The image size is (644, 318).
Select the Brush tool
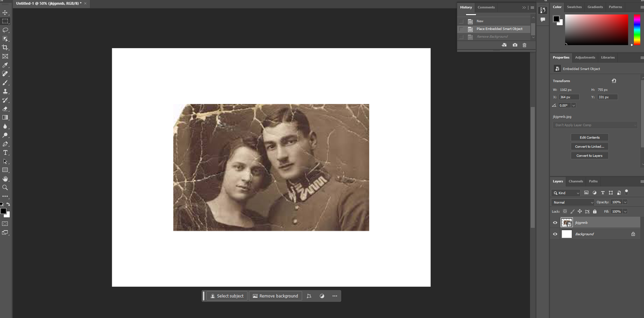[x=5, y=82]
